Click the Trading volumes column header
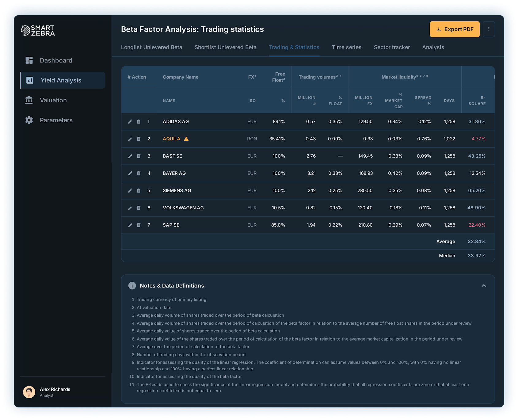The image size is (518, 420). click(320, 77)
